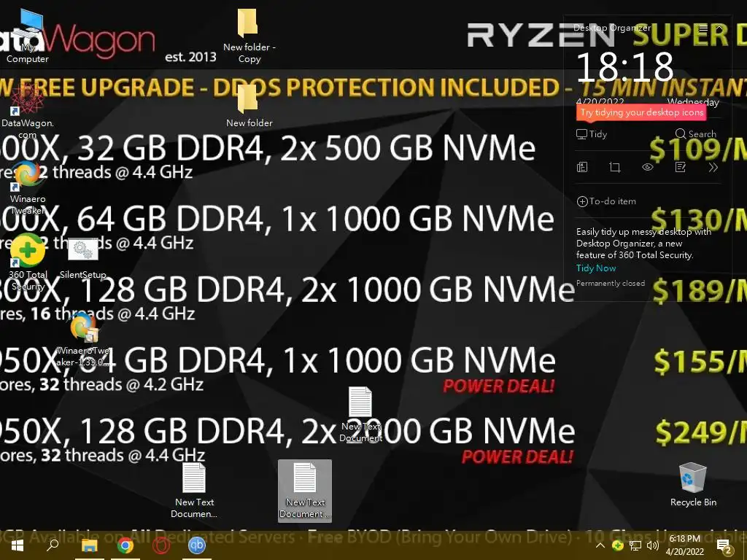
Task: Open qBittorrent from taskbar
Action: (x=197, y=545)
